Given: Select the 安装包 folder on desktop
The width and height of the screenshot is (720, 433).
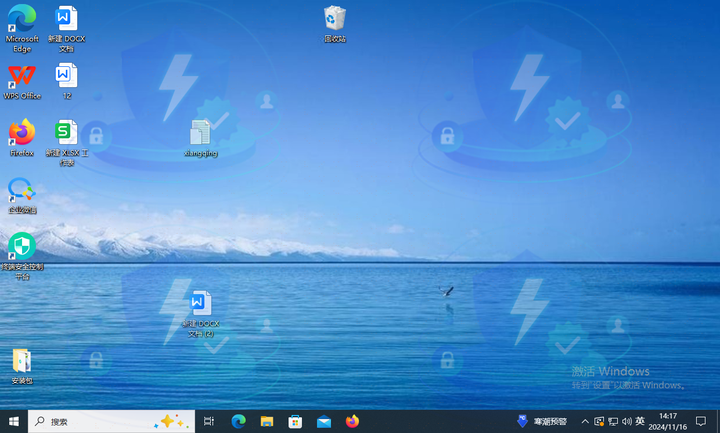Looking at the screenshot, I should 22,361.
